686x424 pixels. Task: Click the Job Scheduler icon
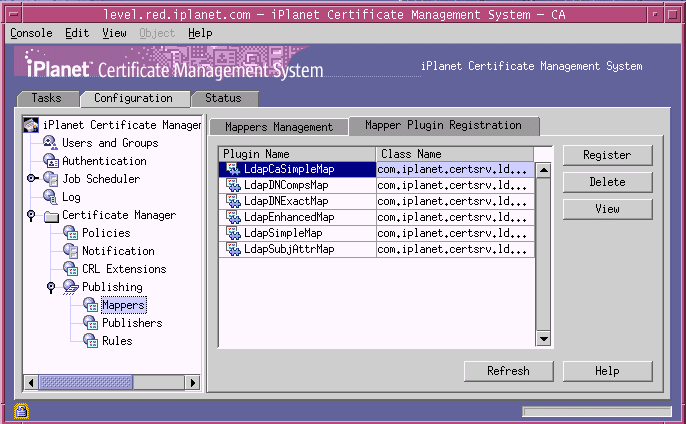[50, 179]
